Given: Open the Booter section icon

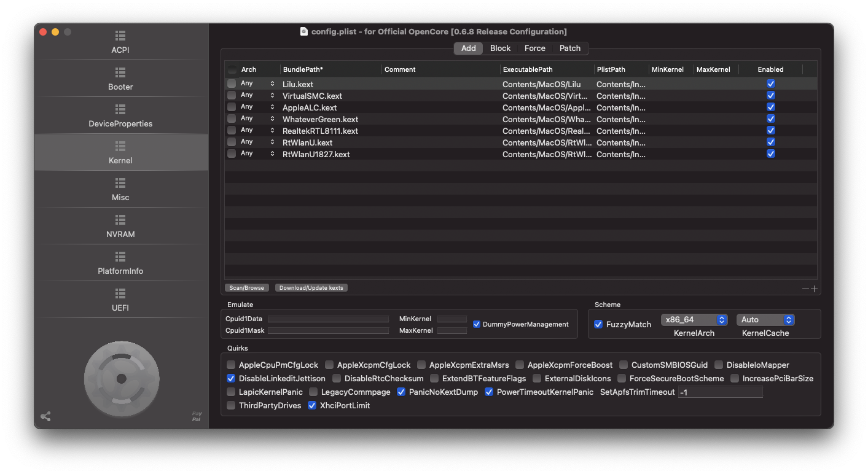Looking at the screenshot, I should click(120, 73).
